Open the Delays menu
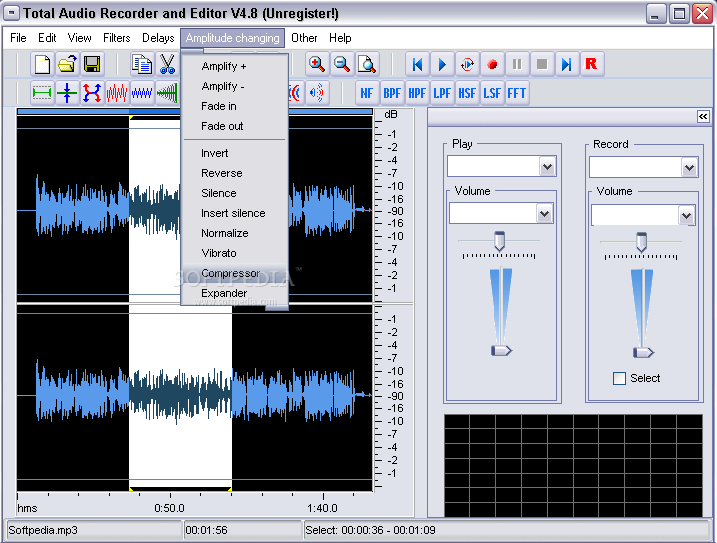 pyautogui.click(x=158, y=38)
